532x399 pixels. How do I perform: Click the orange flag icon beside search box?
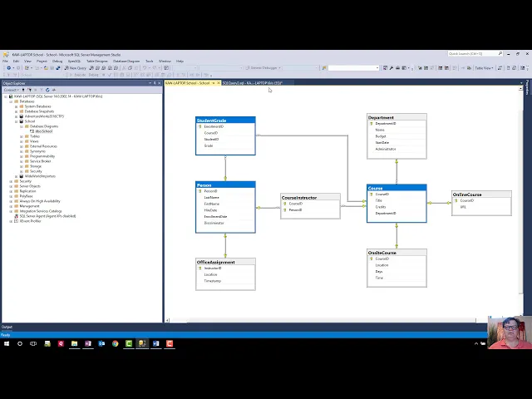(x=324, y=68)
